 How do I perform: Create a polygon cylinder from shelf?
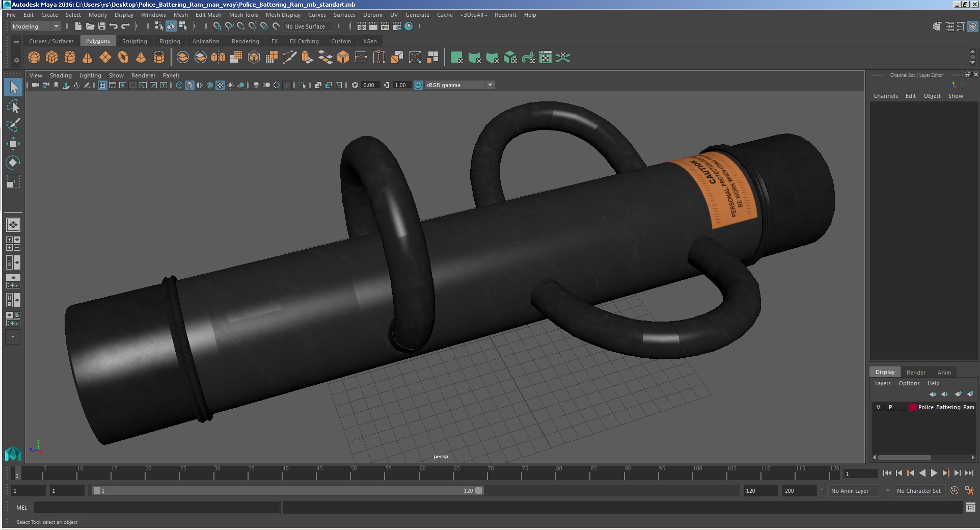(x=70, y=58)
